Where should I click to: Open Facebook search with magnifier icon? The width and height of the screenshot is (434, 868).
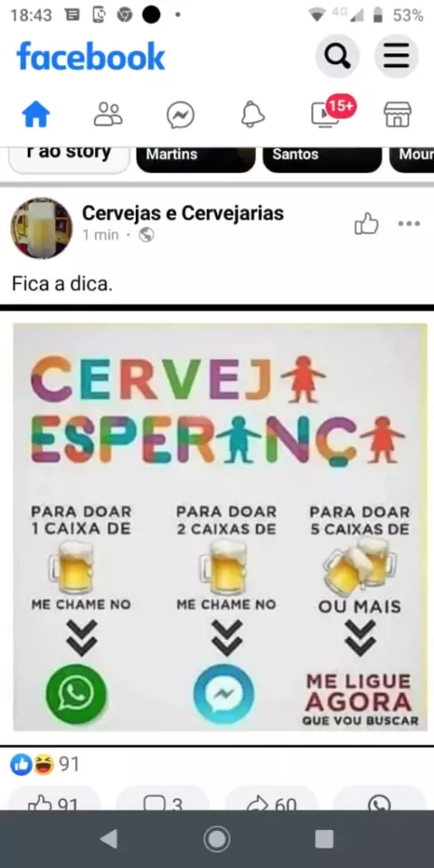(x=337, y=56)
